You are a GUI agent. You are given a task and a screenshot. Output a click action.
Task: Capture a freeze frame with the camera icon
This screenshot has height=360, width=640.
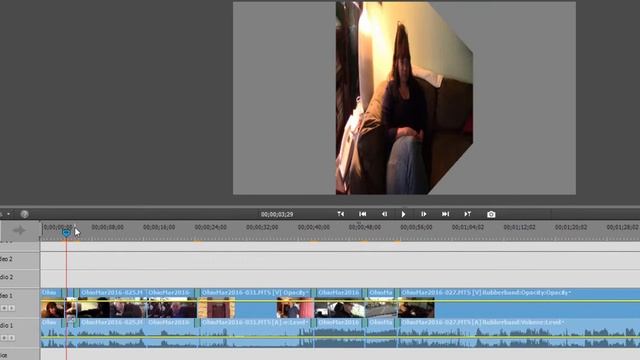point(491,214)
